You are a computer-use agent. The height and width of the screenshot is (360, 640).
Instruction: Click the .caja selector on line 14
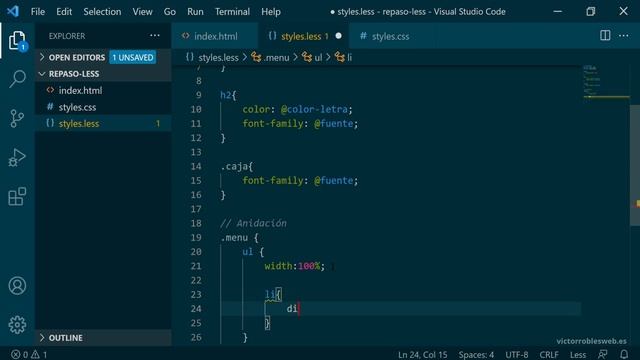click(234, 166)
